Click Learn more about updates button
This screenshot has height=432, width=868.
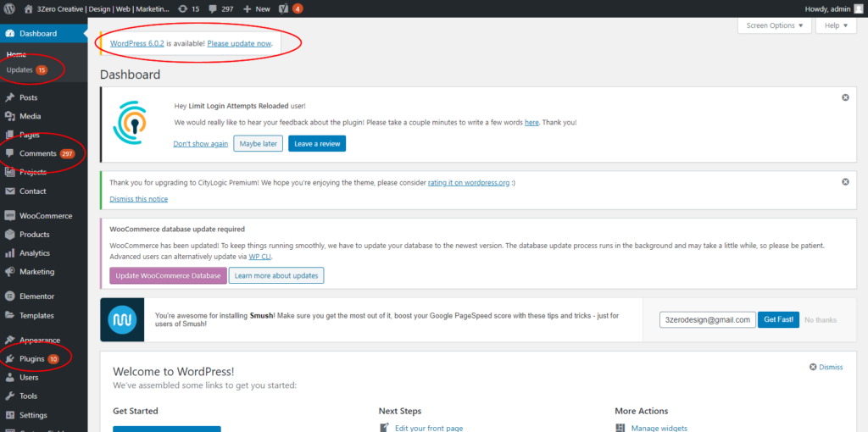(276, 275)
